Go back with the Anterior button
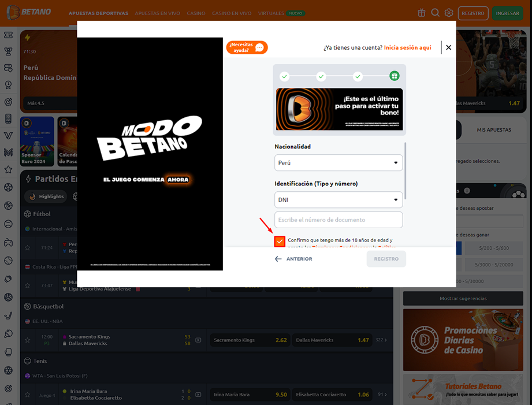532x405 pixels. tap(293, 259)
